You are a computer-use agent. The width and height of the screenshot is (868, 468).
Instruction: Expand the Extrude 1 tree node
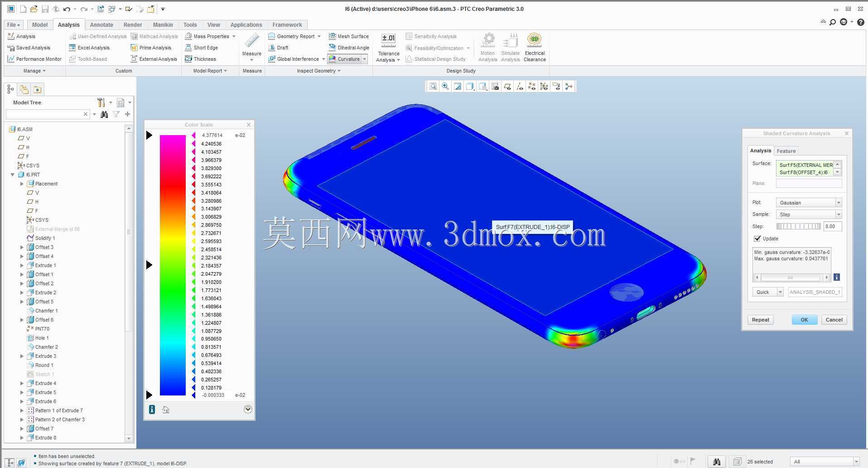click(x=22, y=265)
